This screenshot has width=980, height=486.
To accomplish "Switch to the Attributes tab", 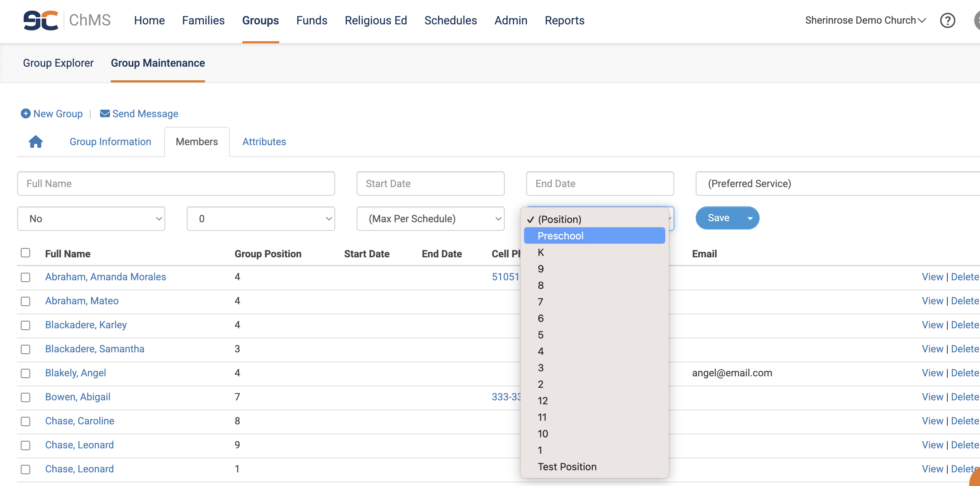I will pyautogui.click(x=264, y=142).
